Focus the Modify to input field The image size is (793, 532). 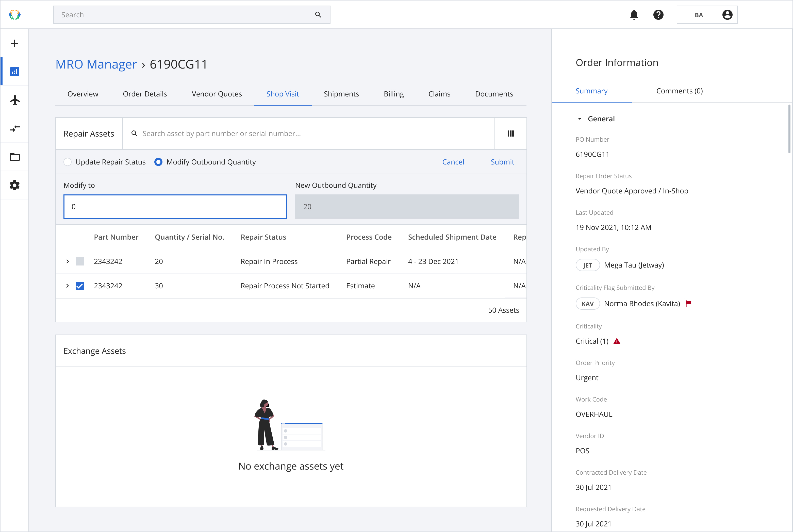(x=175, y=206)
